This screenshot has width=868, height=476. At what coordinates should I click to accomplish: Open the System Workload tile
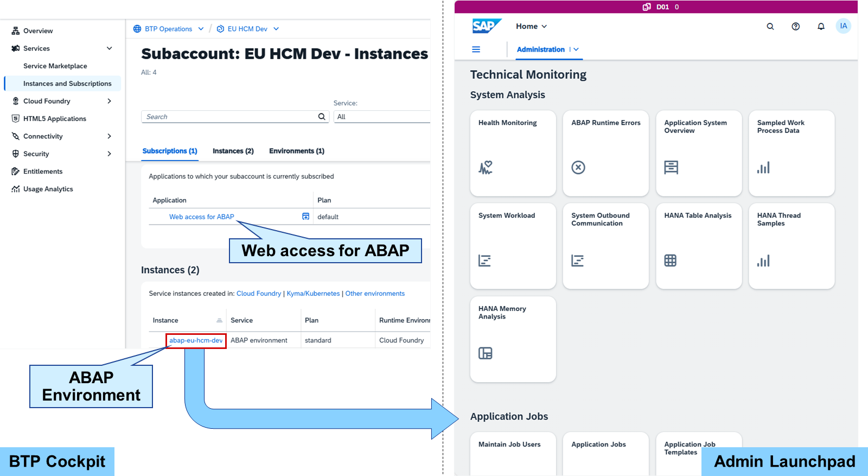coord(513,246)
